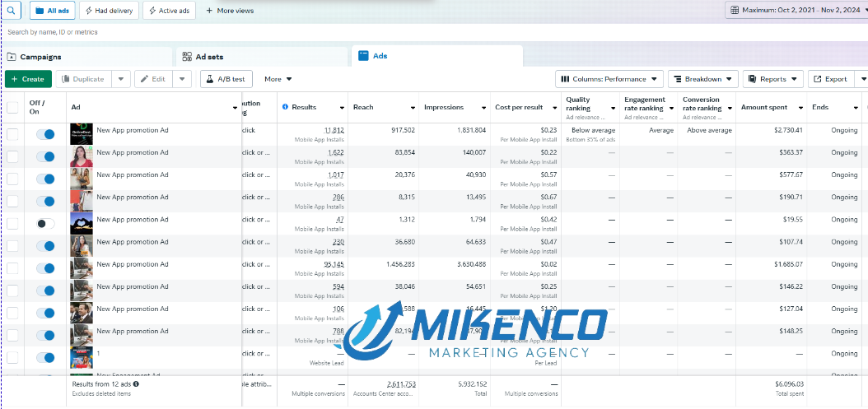Viewport: 868px width, 409px height.
Task: Open the Breakdown dropdown
Action: (x=703, y=79)
